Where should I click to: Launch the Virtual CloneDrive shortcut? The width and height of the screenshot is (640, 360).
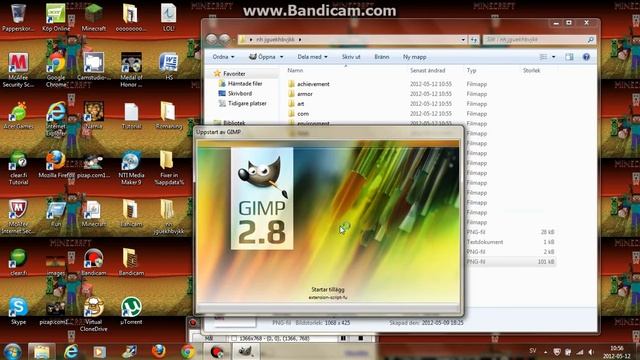(x=93, y=314)
